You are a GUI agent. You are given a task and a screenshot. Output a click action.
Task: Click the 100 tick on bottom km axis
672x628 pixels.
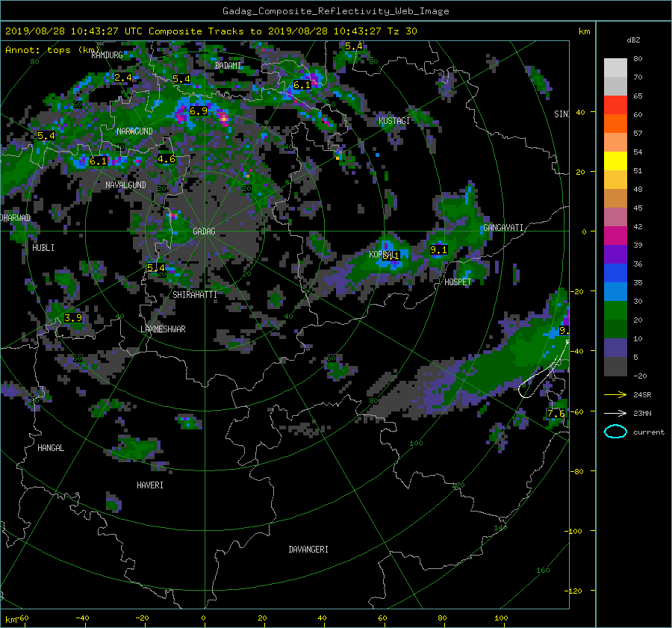point(501,618)
